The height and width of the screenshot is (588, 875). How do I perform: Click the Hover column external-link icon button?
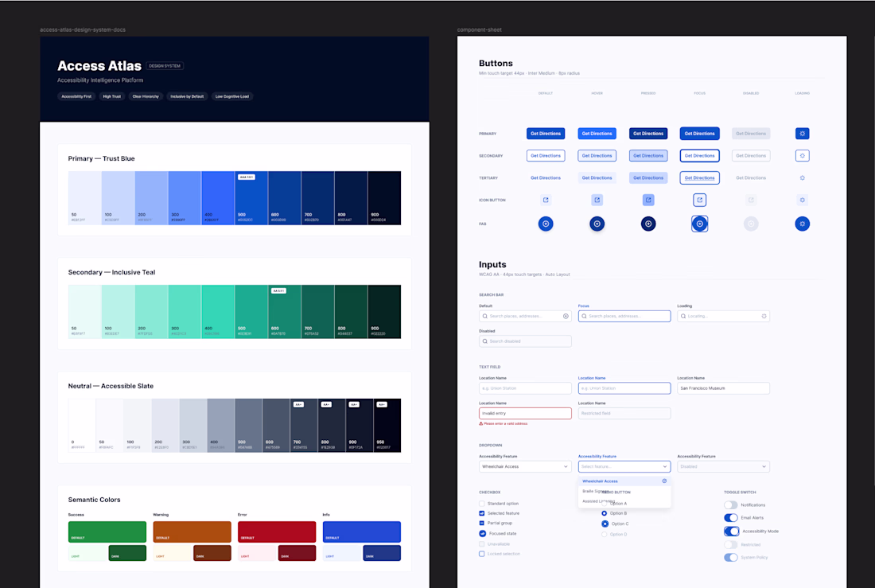(x=597, y=200)
